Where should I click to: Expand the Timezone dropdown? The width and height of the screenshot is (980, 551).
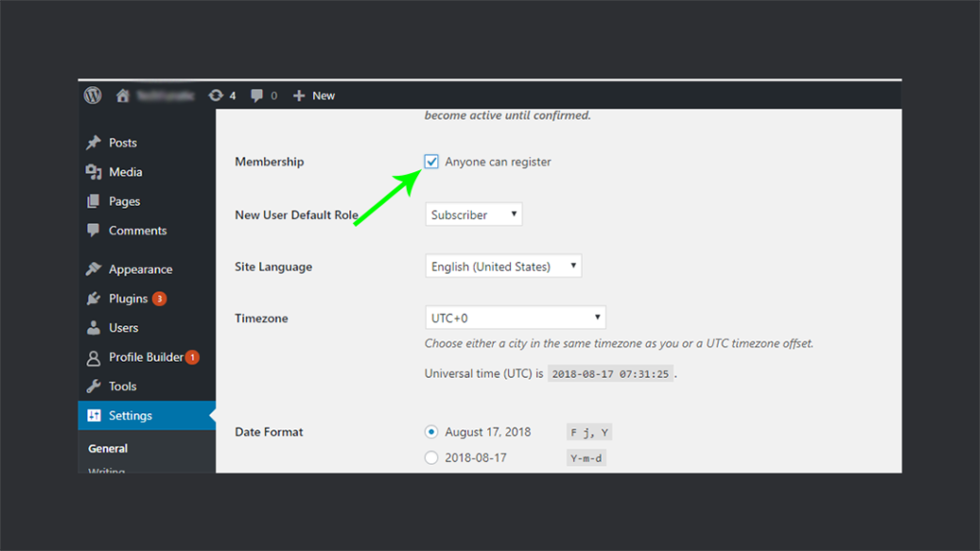(x=515, y=317)
